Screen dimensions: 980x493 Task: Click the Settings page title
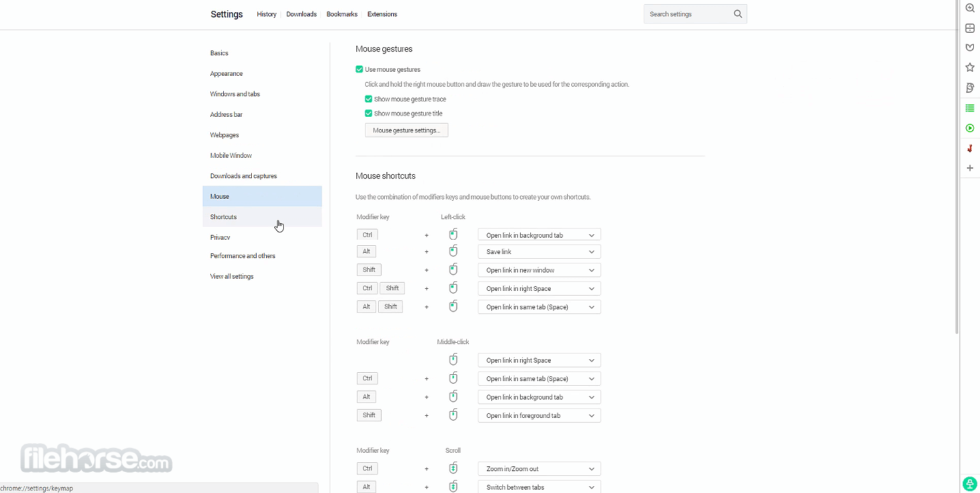coord(227,14)
